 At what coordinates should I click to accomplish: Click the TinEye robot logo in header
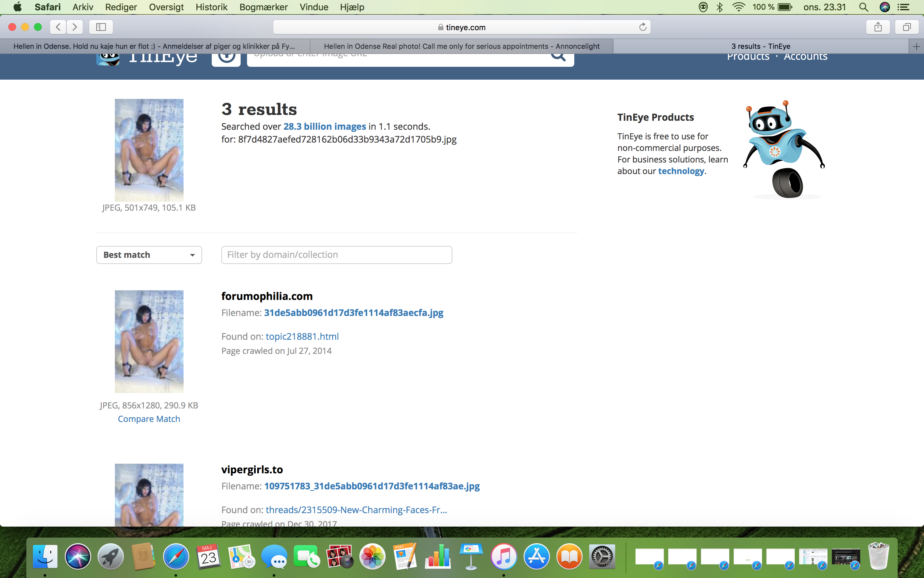pyautogui.click(x=108, y=59)
